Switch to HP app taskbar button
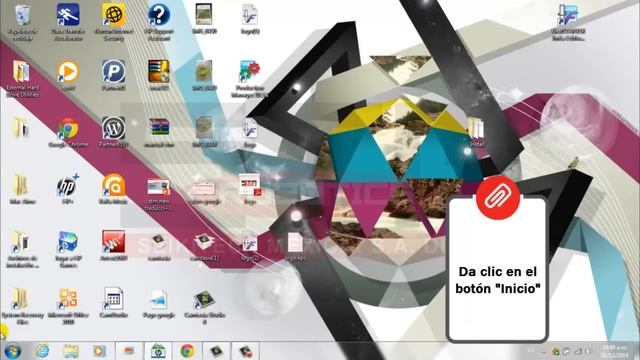Viewport: 640px width, 360px height. tap(158, 351)
